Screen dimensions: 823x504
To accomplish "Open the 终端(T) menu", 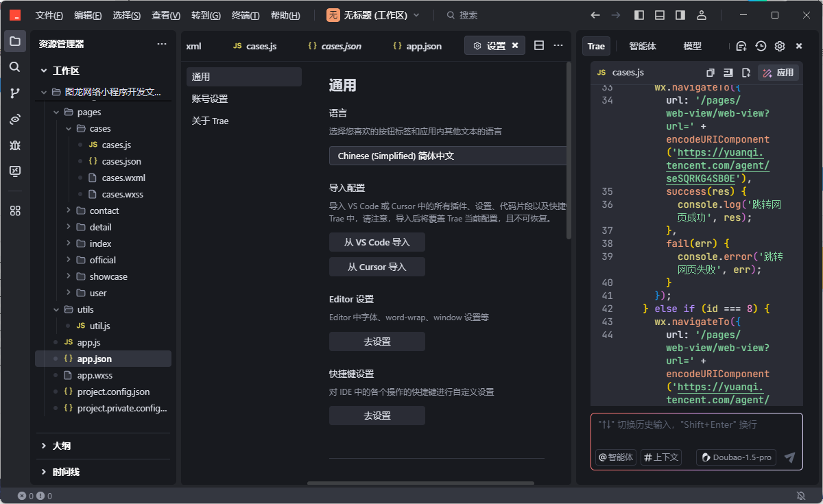I will (246, 15).
